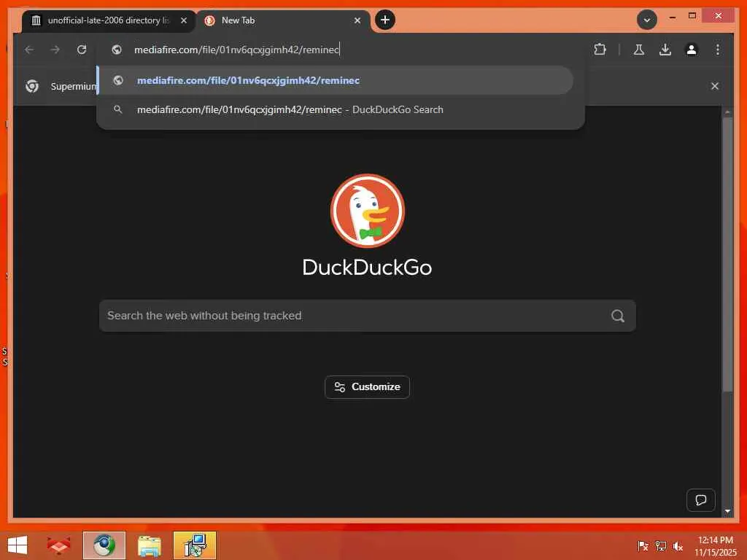Click the muted volume tray icon
Screen dimensions: 747x560
point(678,546)
